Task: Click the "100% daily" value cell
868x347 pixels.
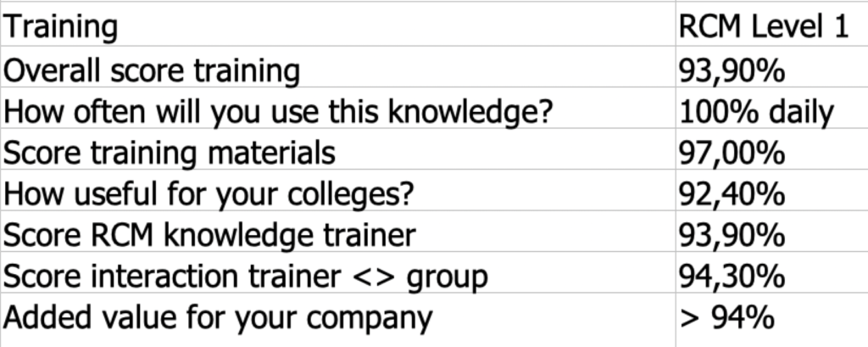Action: point(756,111)
